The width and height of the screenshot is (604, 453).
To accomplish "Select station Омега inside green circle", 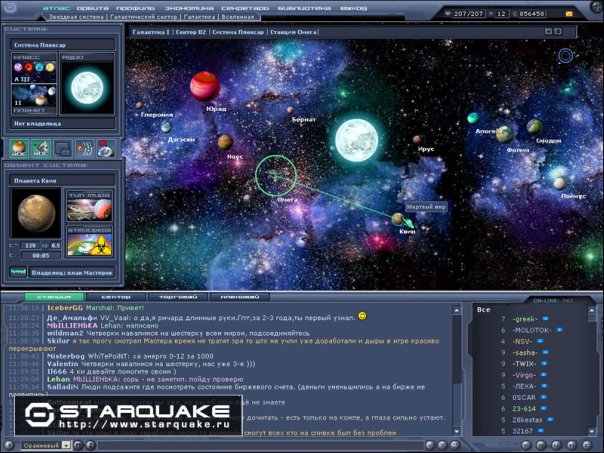I will click(276, 176).
